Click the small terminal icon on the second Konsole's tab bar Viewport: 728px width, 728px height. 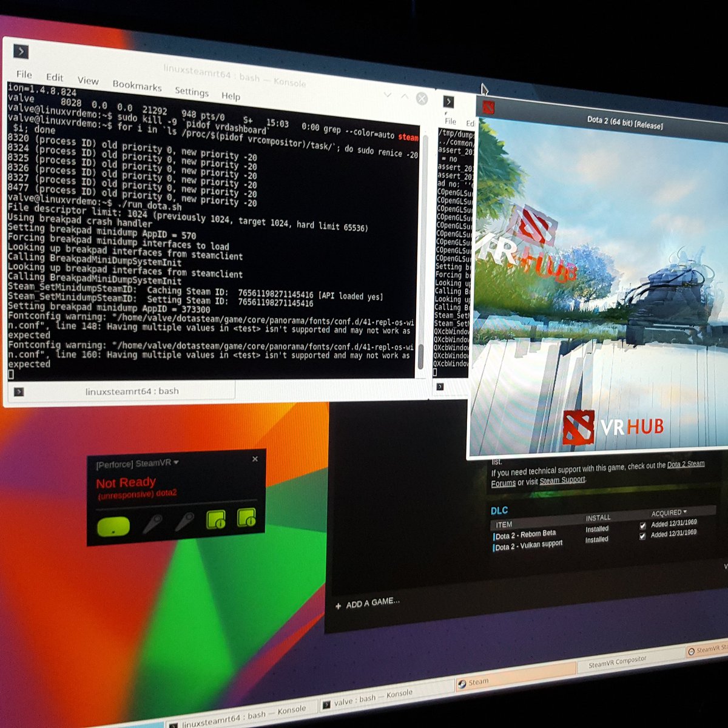pyautogui.click(x=440, y=386)
